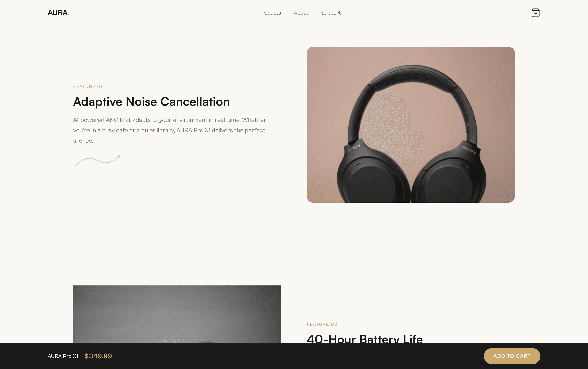
Task: Click the AURA Pro X1 product name
Action: tap(63, 356)
